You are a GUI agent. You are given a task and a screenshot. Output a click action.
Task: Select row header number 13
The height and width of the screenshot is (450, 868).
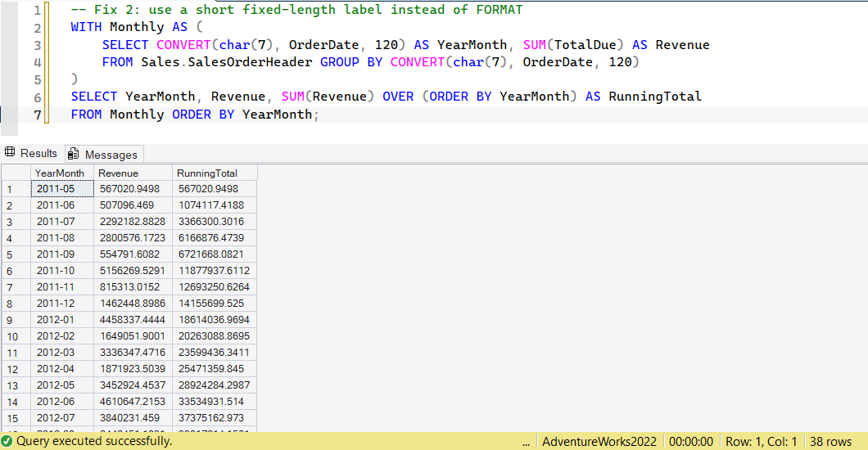pos(16,385)
